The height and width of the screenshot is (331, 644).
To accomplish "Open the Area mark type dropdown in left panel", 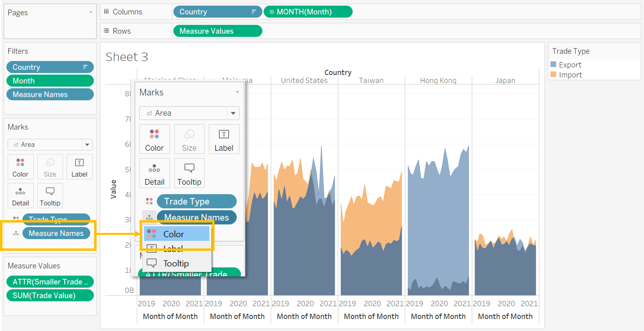I will pyautogui.click(x=87, y=144).
